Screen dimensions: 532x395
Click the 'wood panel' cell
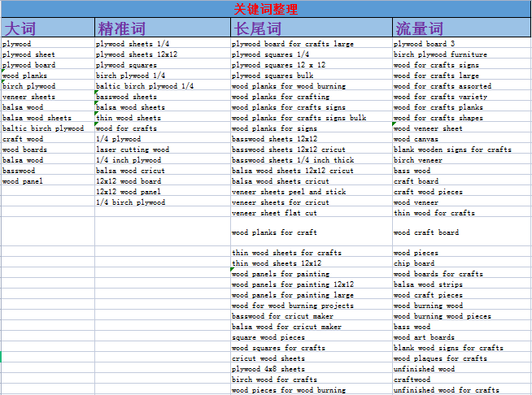pos(48,181)
